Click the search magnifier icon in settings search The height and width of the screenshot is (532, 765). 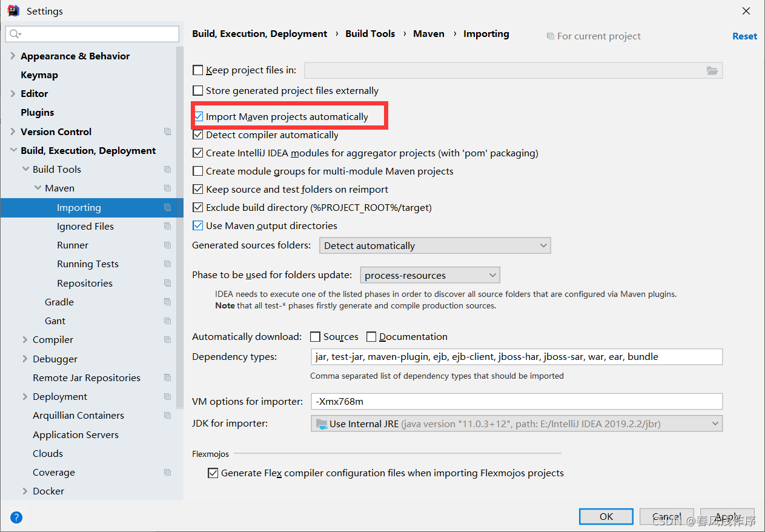click(x=15, y=34)
